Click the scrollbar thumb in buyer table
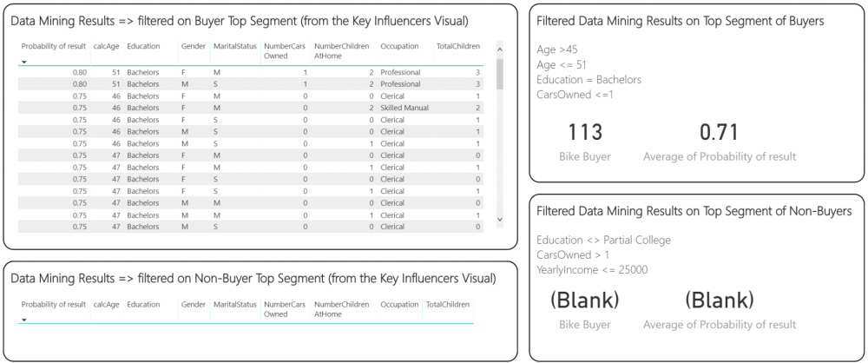The height and width of the screenshot is (363, 868). point(500,75)
